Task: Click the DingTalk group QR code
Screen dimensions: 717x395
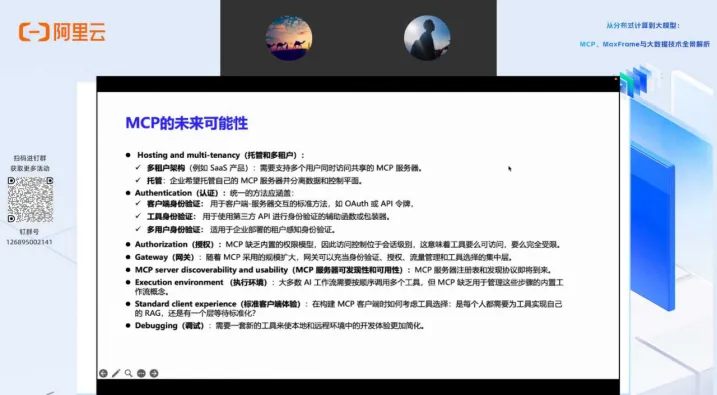Action: pos(30,199)
